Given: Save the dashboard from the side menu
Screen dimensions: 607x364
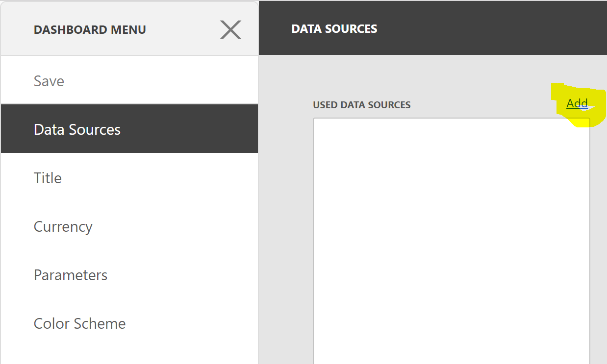Looking at the screenshot, I should point(49,81).
